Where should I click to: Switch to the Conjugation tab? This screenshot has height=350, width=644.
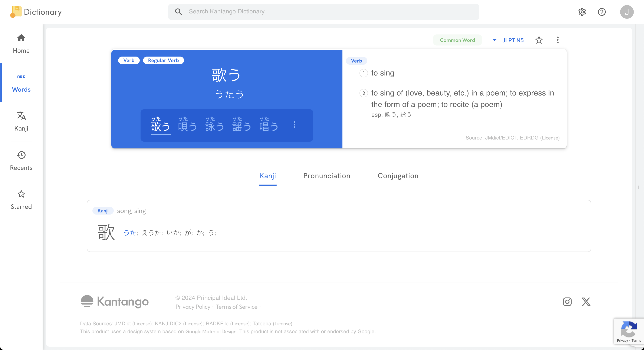(398, 176)
